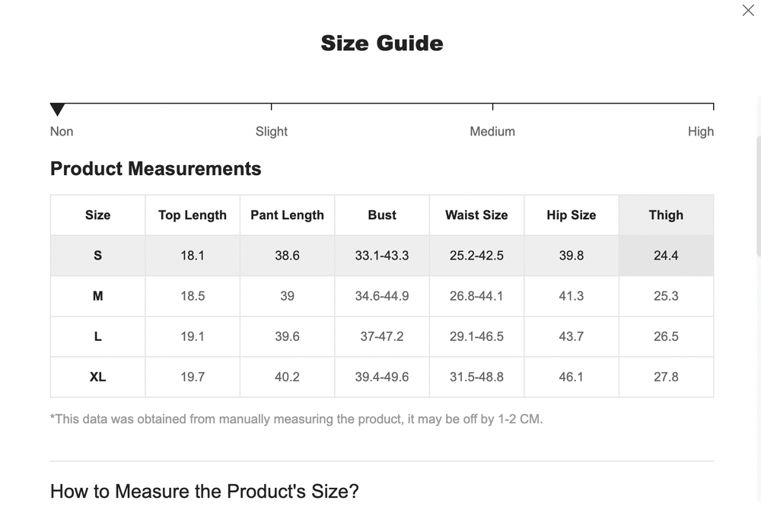Click the Product Measurements heading

pos(155,168)
